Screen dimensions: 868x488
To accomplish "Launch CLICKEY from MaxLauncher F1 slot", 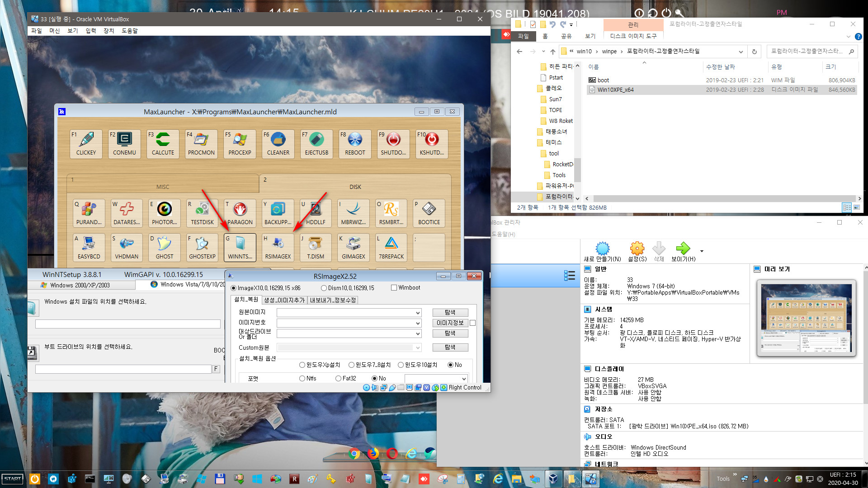I will pyautogui.click(x=86, y=144).
